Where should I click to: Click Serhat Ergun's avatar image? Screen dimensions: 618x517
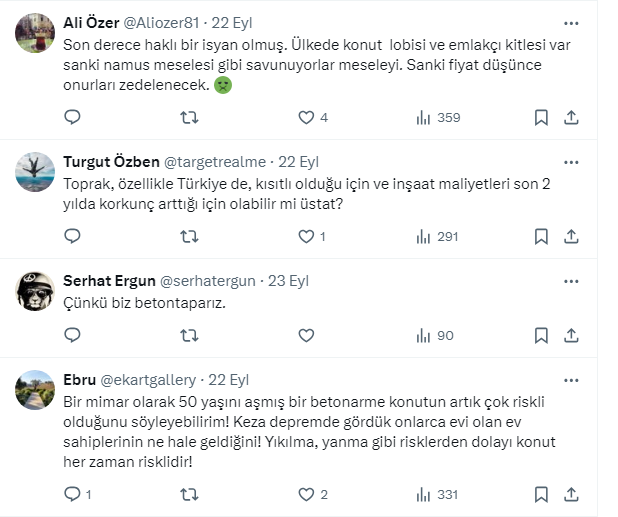point(35,290)
